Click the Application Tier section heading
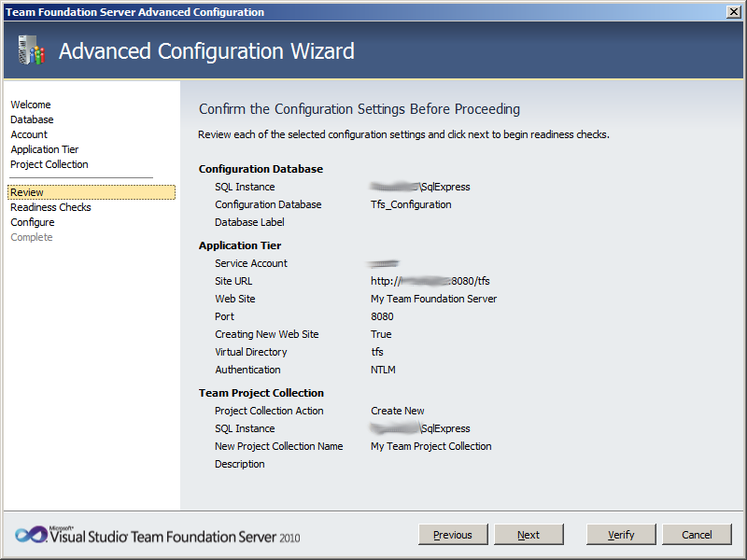 tap(240, 245)
